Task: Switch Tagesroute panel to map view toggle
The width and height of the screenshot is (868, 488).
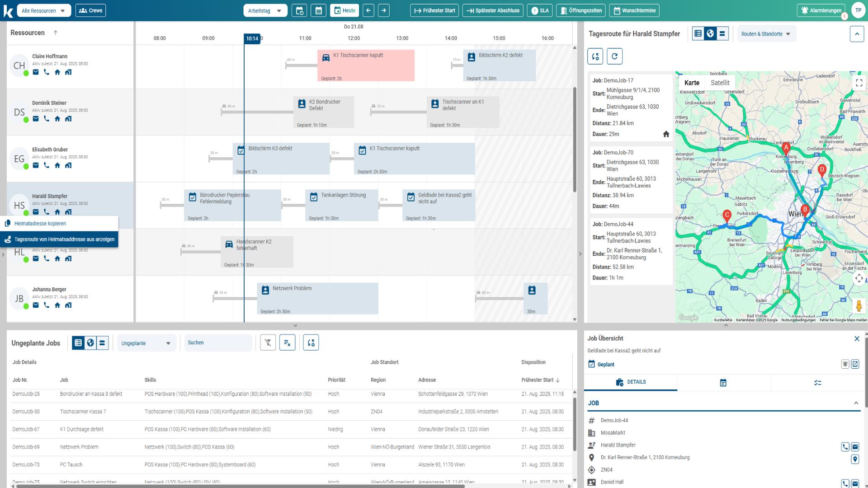Action: [710, 33]
